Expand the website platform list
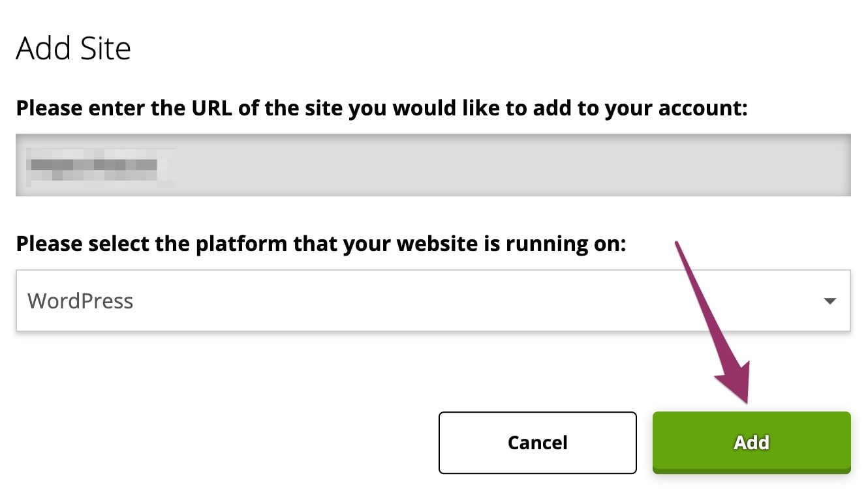The width and height of the screenshot is (868, 489). [x=829, y=301]
